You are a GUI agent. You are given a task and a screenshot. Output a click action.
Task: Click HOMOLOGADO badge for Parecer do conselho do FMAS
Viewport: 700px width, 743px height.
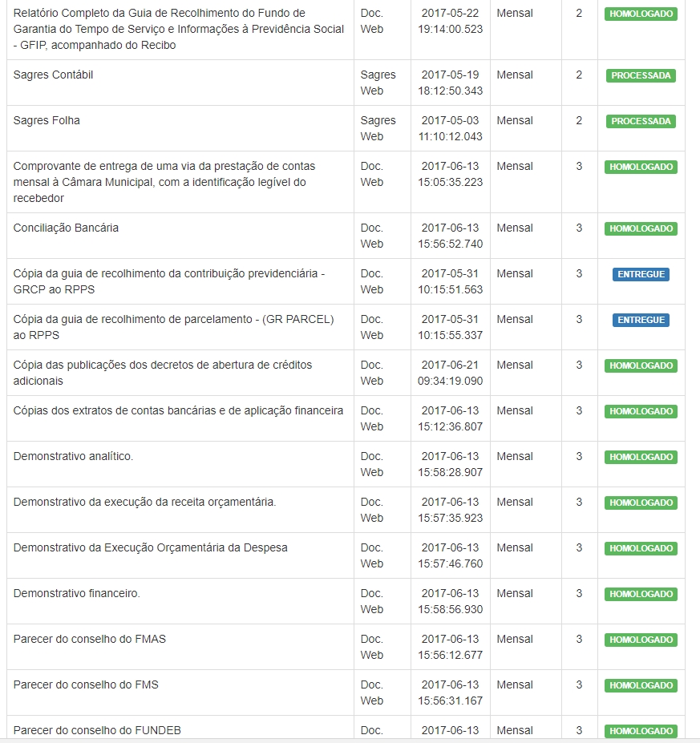click(x=641, y=640)
